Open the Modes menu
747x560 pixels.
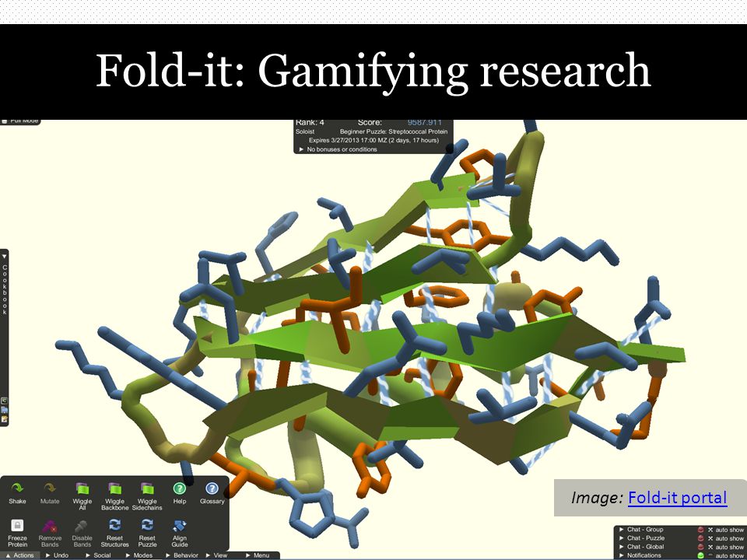coord(139,555)
